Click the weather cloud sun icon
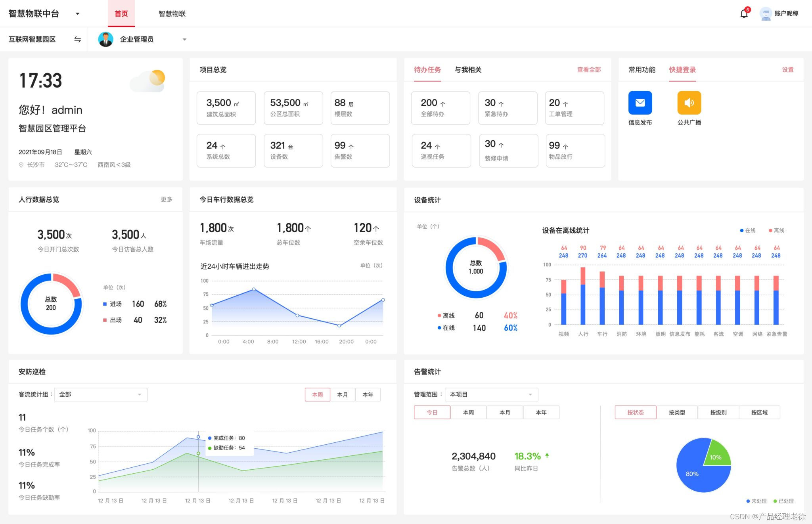 [148, 81]
